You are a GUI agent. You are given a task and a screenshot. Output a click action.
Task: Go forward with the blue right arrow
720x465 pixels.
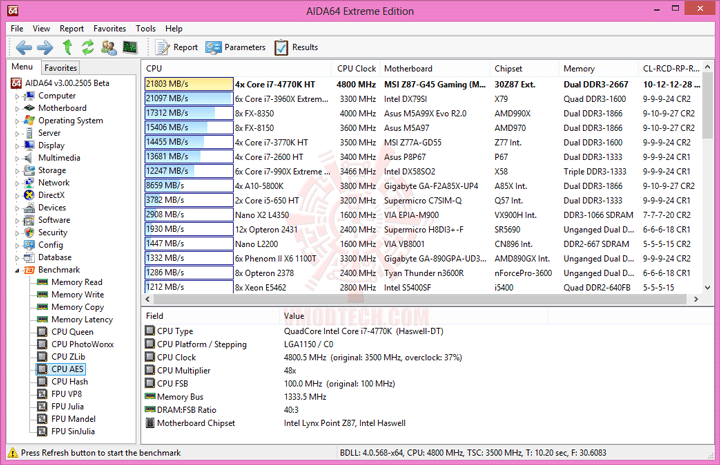(x=45, y=47)
